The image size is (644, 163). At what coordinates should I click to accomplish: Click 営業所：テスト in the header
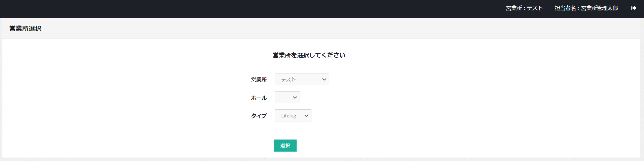(524, 8)
